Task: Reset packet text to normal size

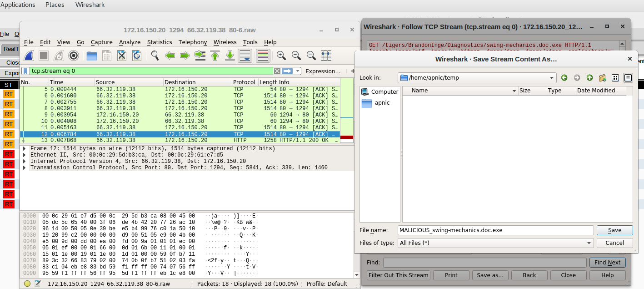Action: click(311, 56)
